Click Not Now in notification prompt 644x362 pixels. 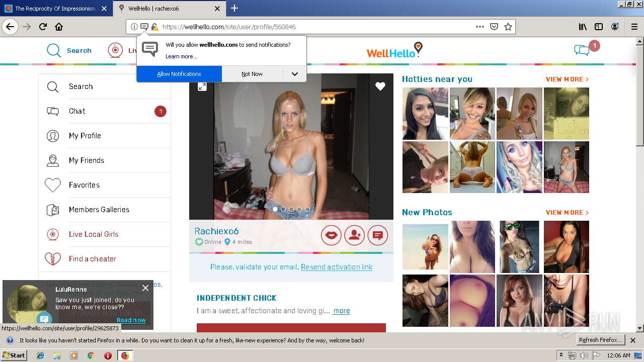(252, 74)
